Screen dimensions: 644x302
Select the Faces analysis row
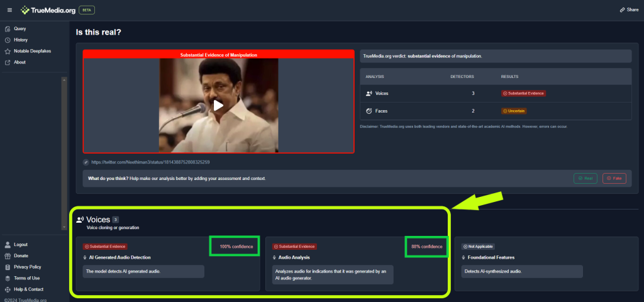(x=496, y=111)
